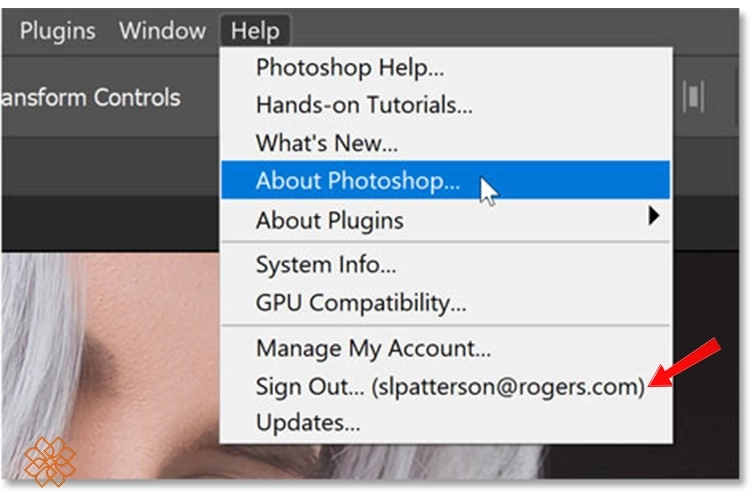Open System Info...

pyautogui.click(x=445, y=265)
